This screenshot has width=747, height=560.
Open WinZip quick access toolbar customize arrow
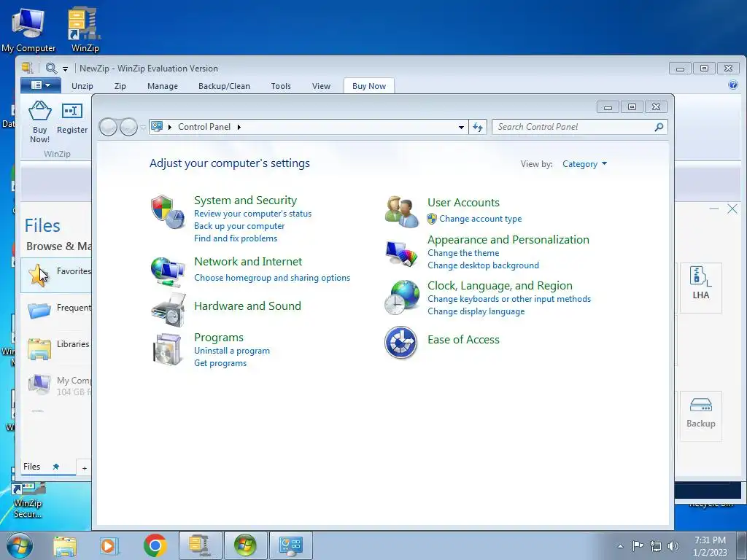65,69
